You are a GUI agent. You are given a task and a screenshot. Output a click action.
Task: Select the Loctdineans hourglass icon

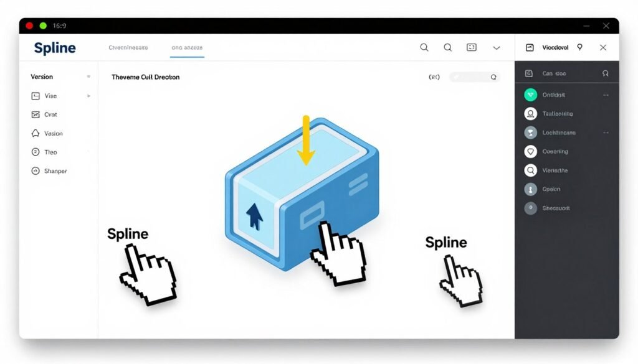530,133
